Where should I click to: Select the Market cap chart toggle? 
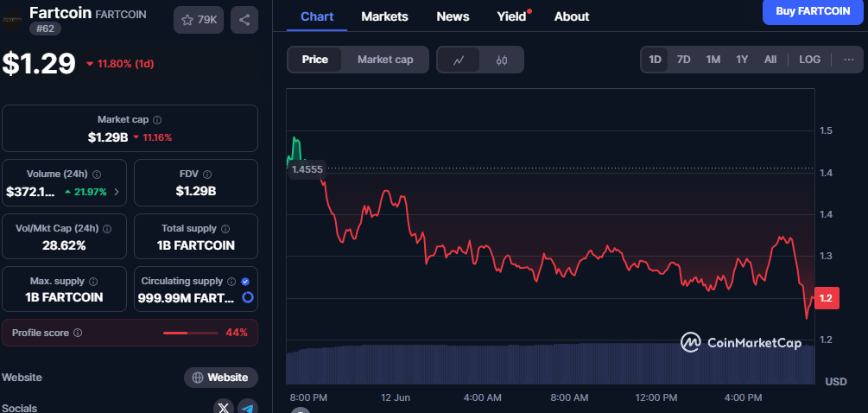pos(385,60)
